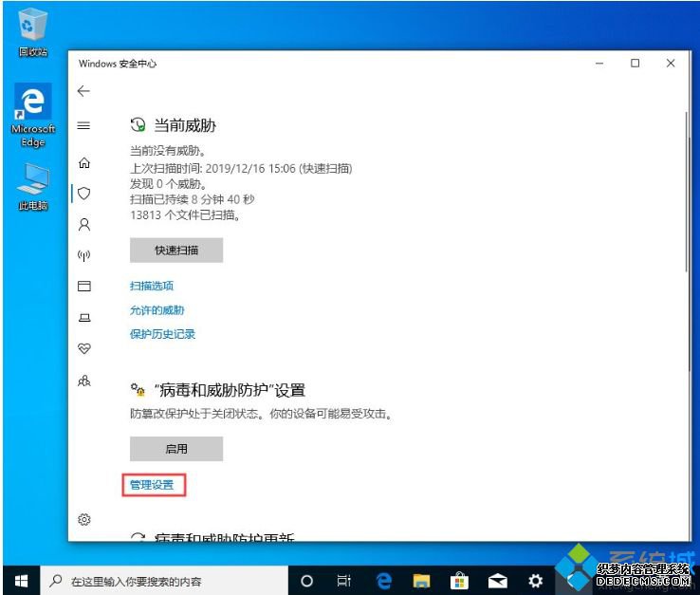Open Device security laptop icon

coord(84,318)
